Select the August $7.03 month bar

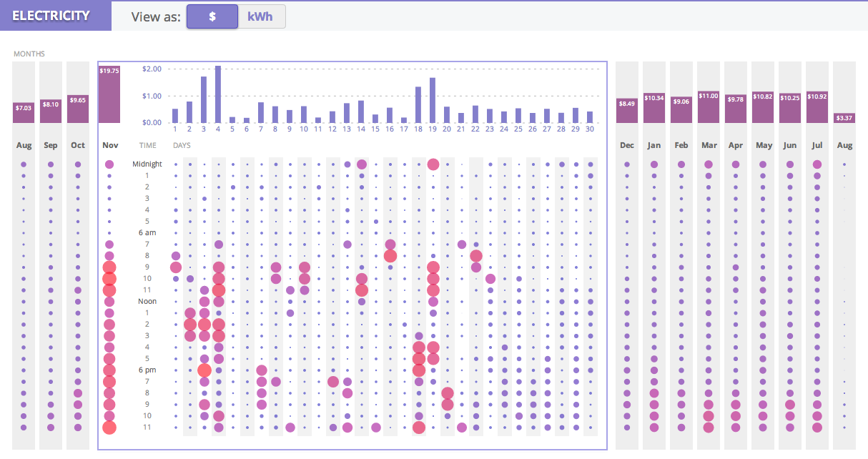(x=24, y=113)
